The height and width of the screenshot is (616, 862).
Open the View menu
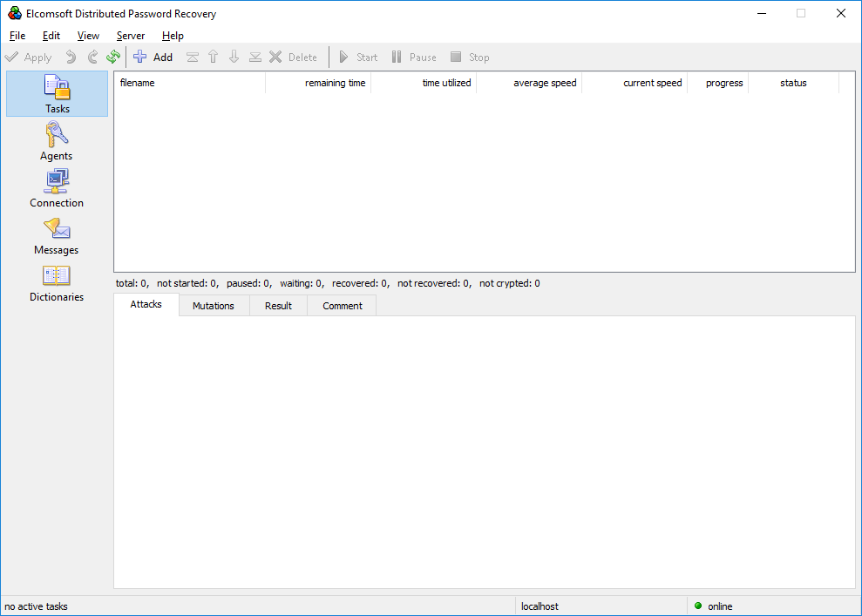tap(88, 36)
